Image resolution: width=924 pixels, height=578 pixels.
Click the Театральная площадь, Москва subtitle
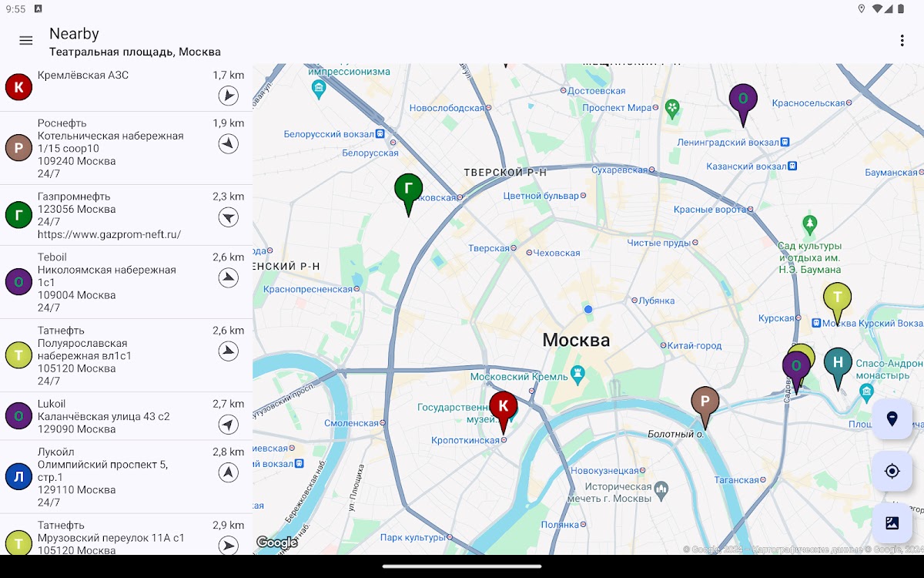click(135, 52)
